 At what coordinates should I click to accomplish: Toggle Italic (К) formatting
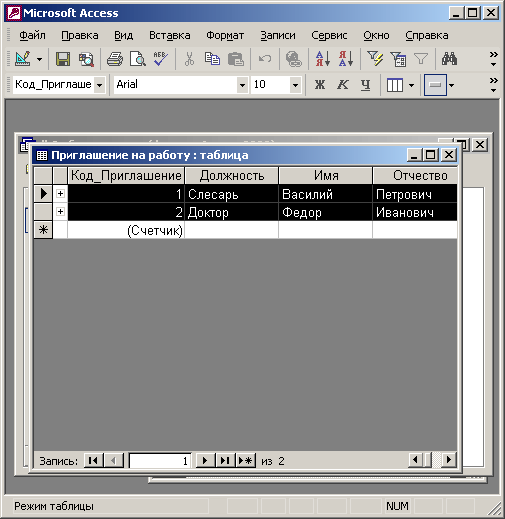tap(343, 85)
